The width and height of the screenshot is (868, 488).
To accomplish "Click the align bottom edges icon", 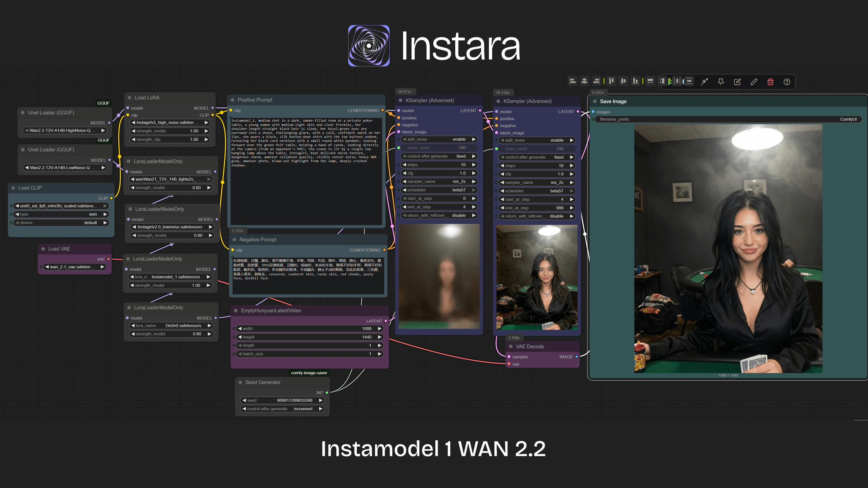I will 635,81.
